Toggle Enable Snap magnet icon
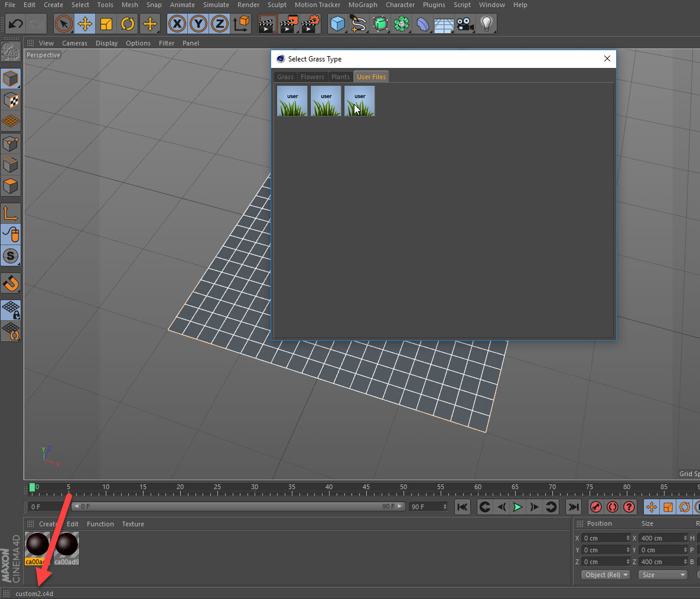700x599 pixels. 11,283
